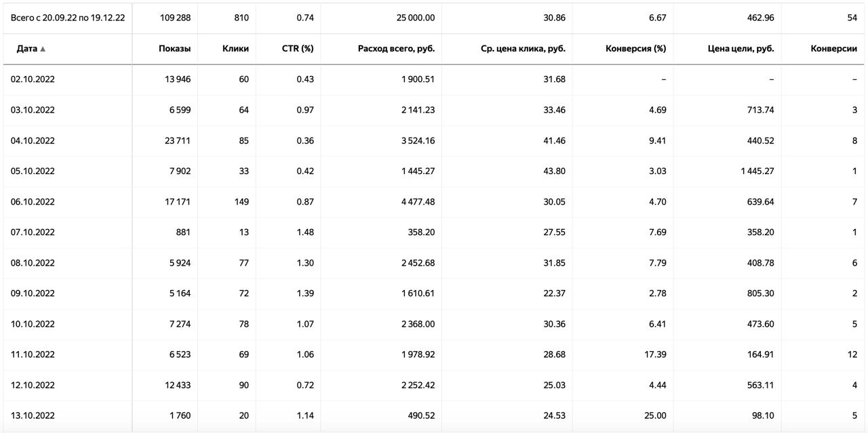The width and height of the screenshot is (868, 433).
Task: Click the 13.10.2022 date cell
Action: pos(33,415)
